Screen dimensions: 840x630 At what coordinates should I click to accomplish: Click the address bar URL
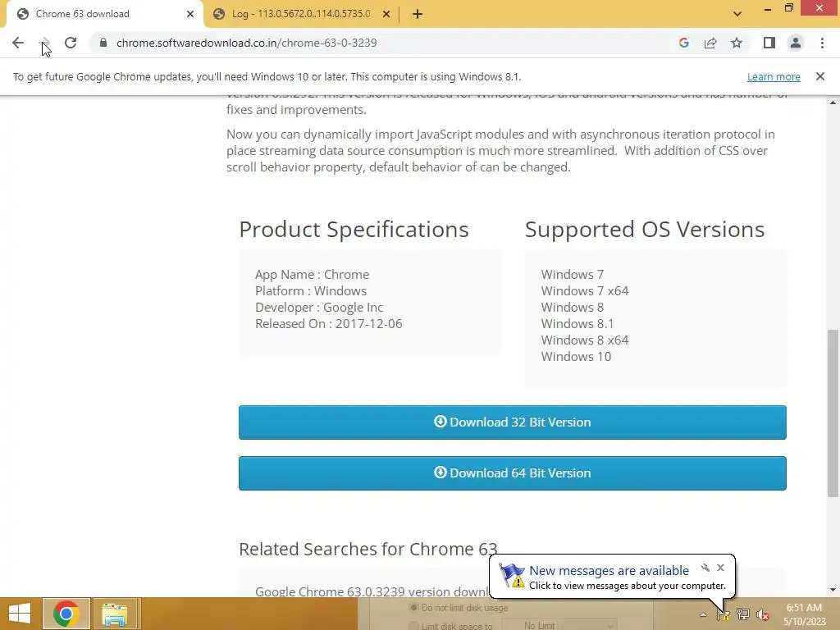[x=246, y=43]
